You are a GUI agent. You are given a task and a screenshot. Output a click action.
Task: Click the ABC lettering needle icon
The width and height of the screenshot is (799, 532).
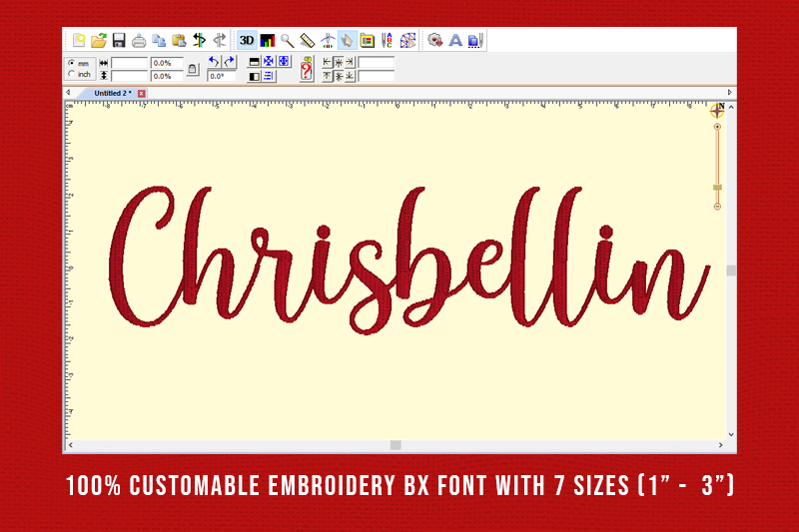388,40
